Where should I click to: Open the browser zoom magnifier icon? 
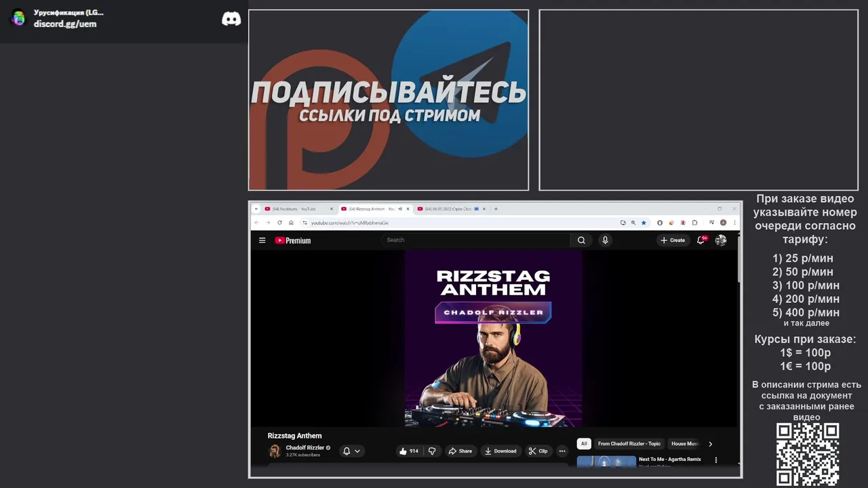coord(633,222)
